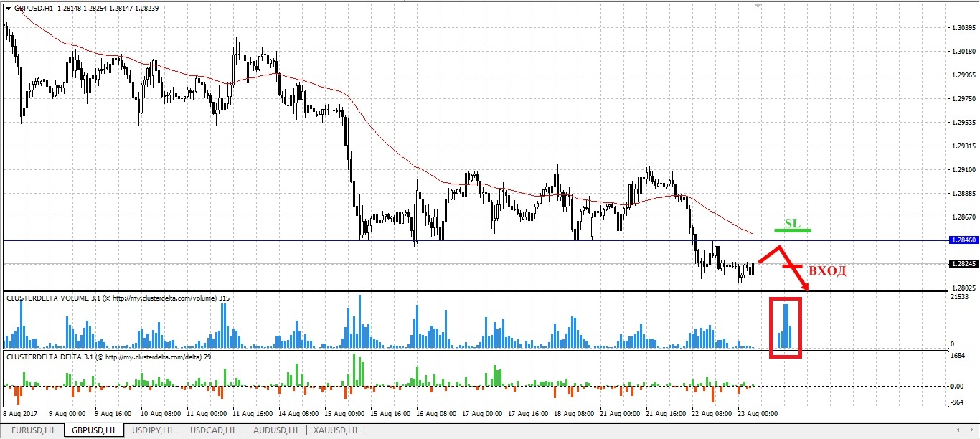This screenshot has height=439, width=980.
Task: Click the 22 Aug 08:00 time label
Action: 712,414
